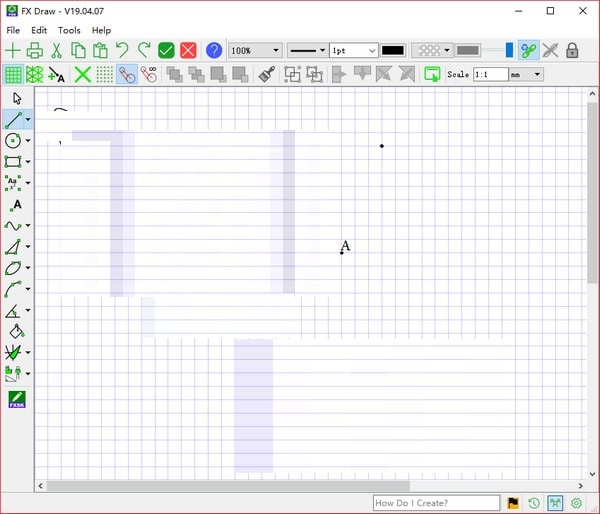Click the fit-to-screen status bar icon

(555, 503)
